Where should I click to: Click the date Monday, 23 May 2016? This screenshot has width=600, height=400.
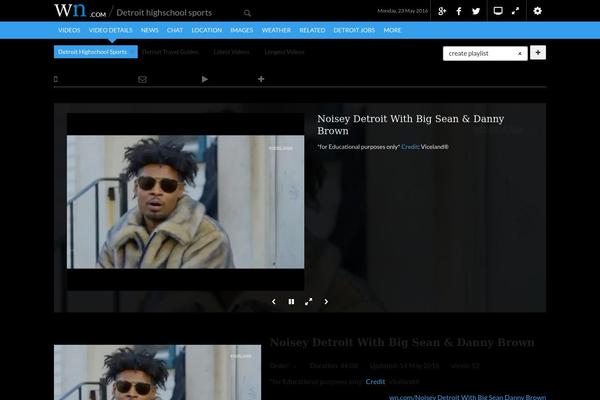(x=403, y=11)
